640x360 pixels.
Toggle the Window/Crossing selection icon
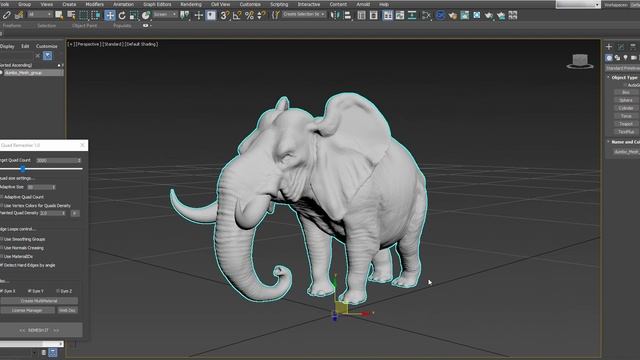coord(96,16)
